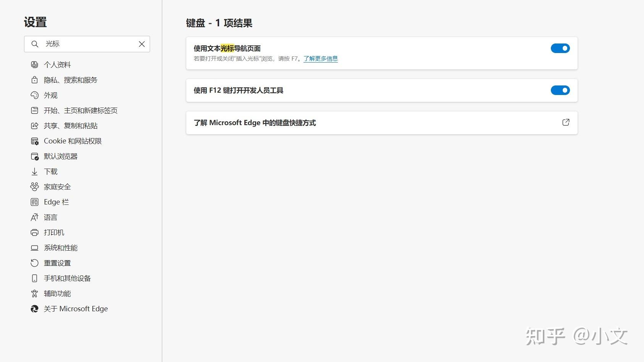Click the magnifier icon in the settings search box

35,44
